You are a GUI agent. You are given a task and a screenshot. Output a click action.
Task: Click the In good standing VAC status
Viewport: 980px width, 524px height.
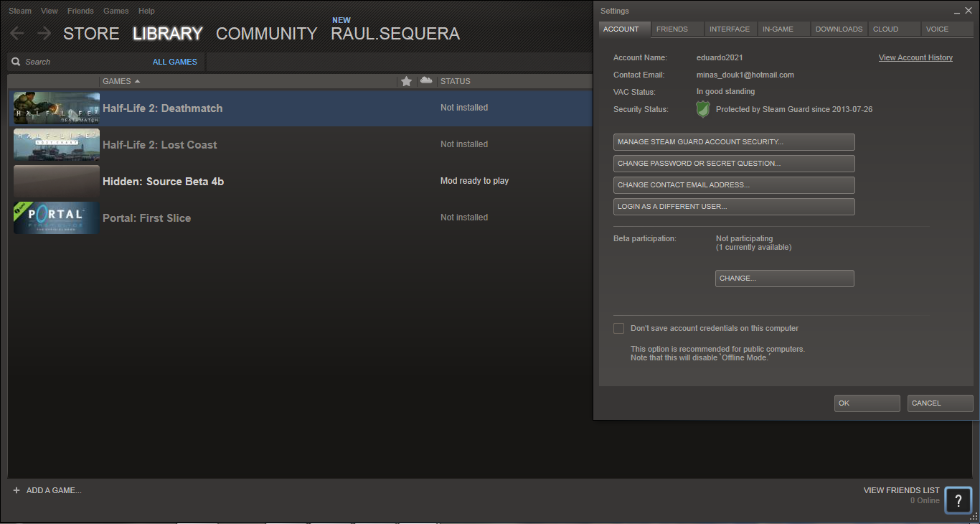(x=725, y=92)
